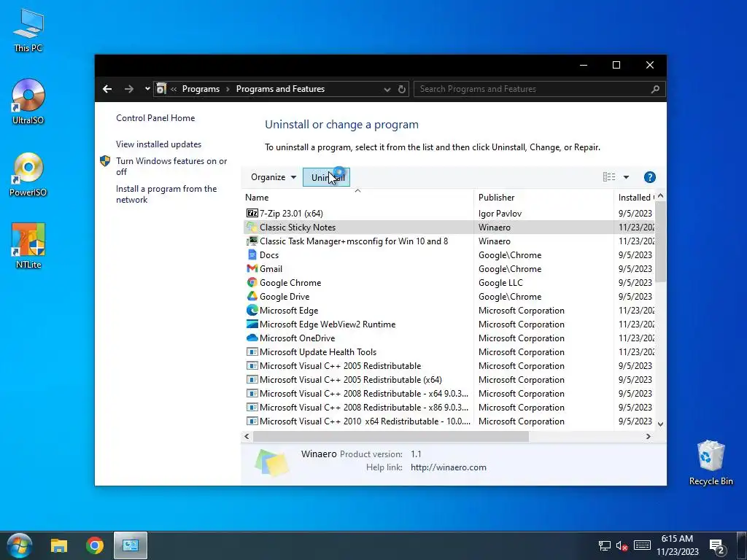
Task: Expand the address bar history dropdown
Action: (387, 89)
